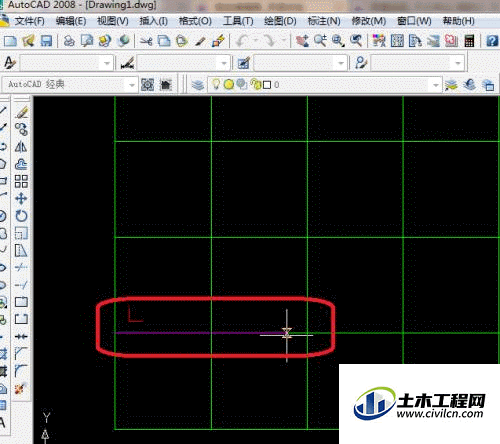This screenshot has width=500, height=444.
Task: Open Sheet Set Manager icon
Action: tap(433, 41)
